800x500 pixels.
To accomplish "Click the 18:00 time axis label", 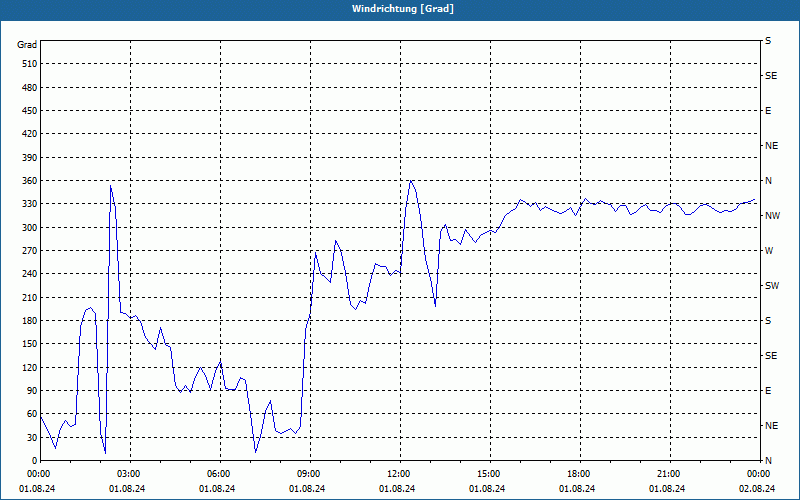I will 578,473.
